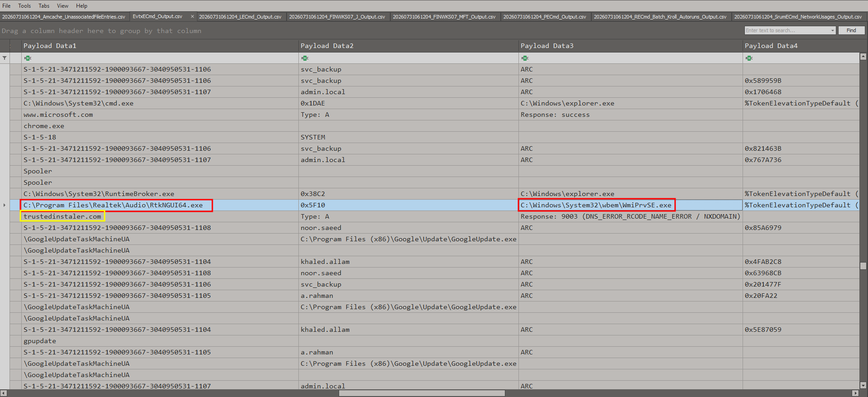Viewport: 868px width, 397px height.
Task: Click the Find button
Action: 851,30
